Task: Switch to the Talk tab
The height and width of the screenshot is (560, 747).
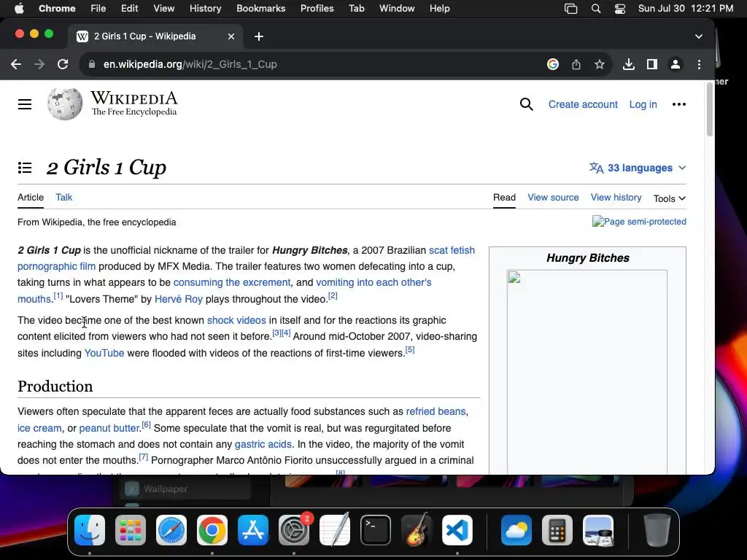Action: click(64, 197)
